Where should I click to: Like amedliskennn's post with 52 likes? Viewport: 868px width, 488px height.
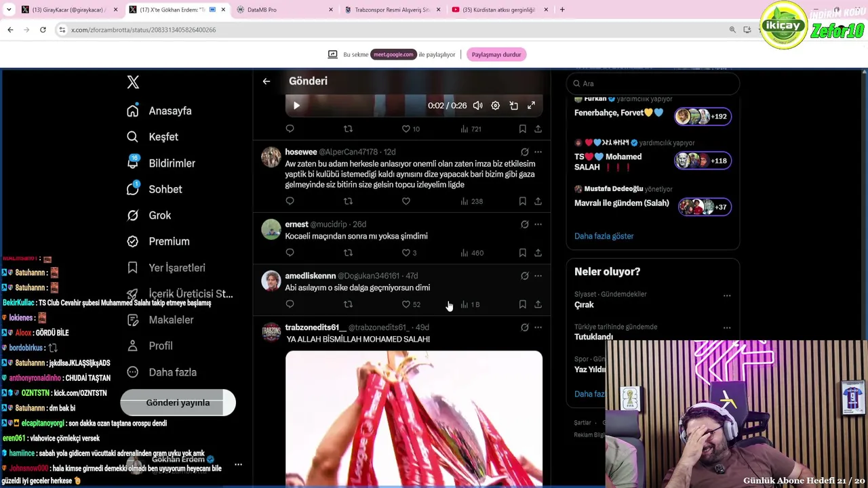click(410, 305)
